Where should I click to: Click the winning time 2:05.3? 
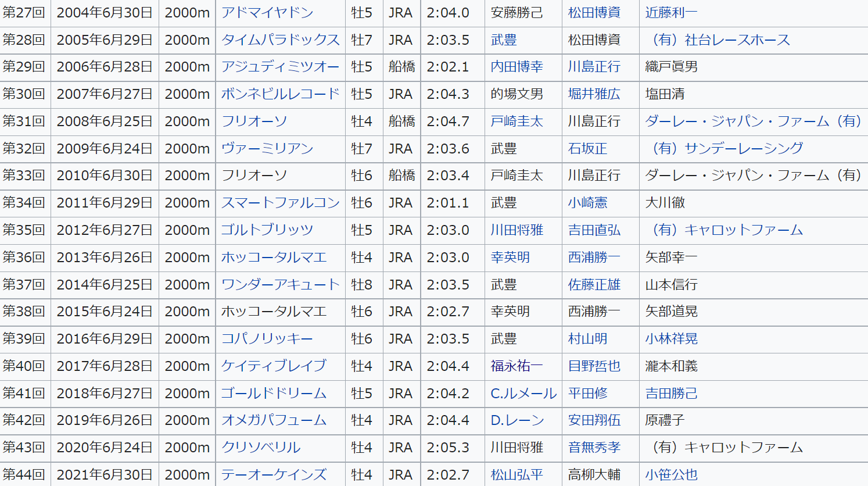tap(448, 447)
